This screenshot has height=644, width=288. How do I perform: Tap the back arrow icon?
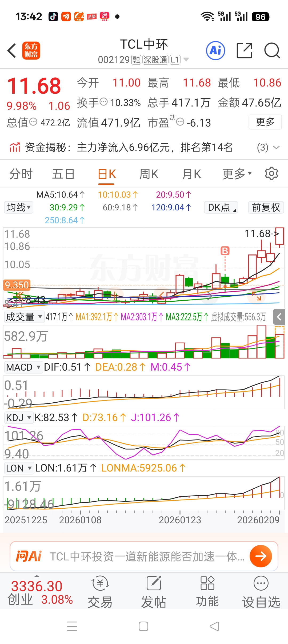pos(12,50)
